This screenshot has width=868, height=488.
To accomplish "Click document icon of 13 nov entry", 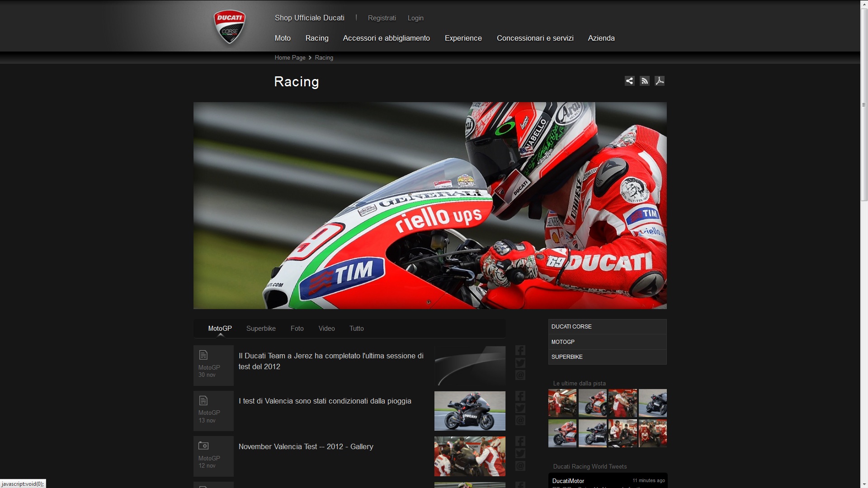I will (x=203, y=400).
